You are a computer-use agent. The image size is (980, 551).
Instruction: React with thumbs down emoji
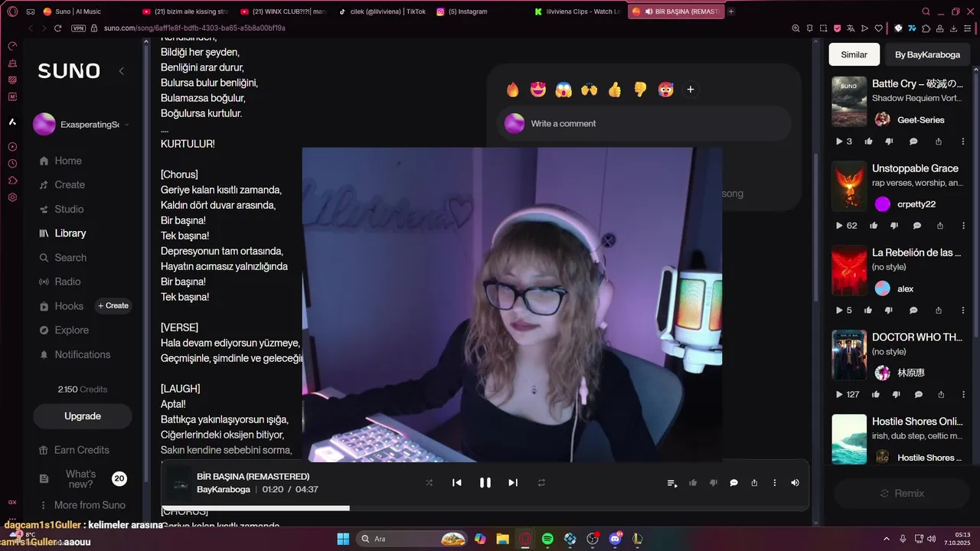(x=640, y=90)
